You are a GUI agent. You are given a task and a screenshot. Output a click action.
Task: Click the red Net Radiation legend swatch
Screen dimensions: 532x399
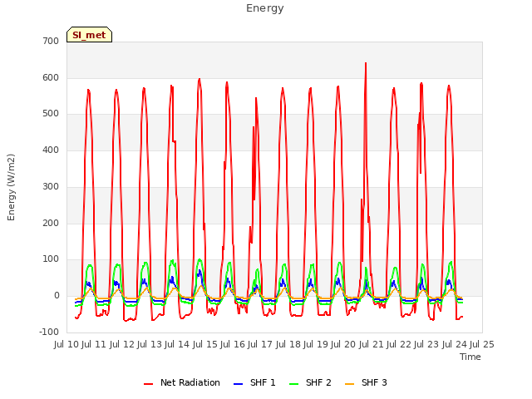tap(148, 384)
